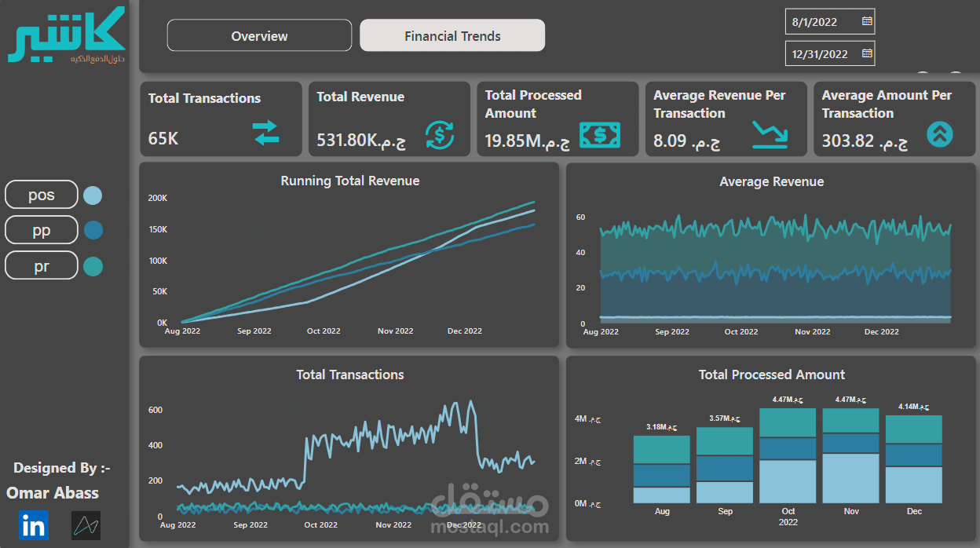
Task: Click the 200K axis label in Running Total Revenue
Action: point(157,198)
